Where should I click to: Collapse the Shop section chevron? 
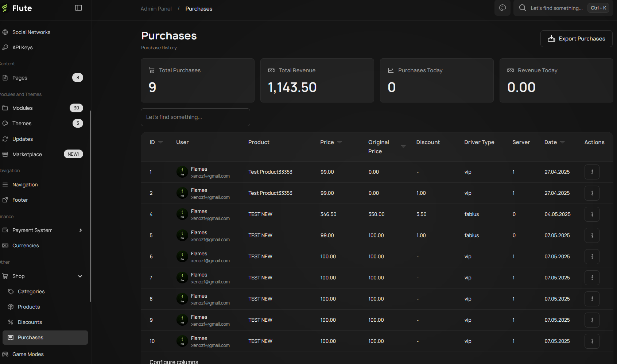[80, 276]
